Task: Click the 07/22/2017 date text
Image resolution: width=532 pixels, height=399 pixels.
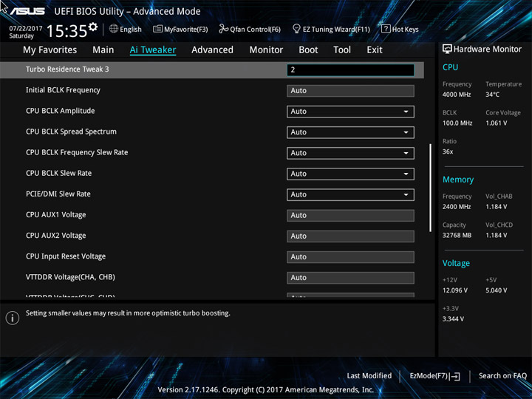Action: [x=26, y=29]
